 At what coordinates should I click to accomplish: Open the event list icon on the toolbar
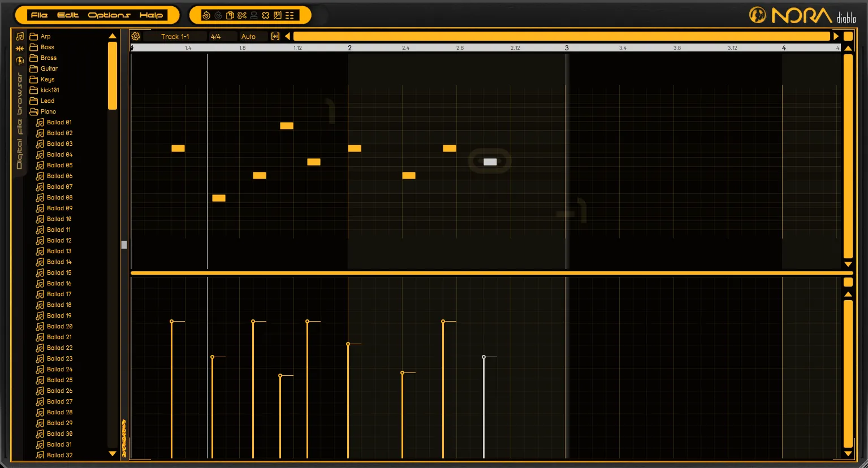pos(290,15)
